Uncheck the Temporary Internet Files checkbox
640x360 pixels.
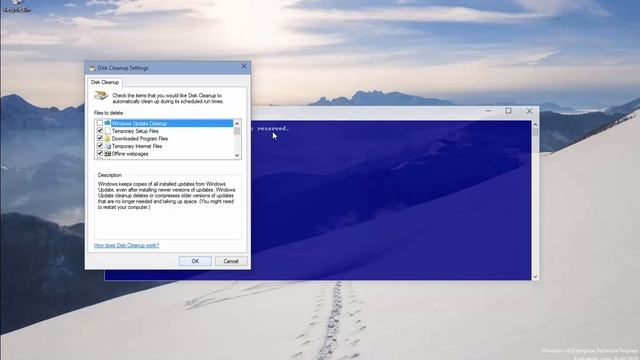pos(100,146)
